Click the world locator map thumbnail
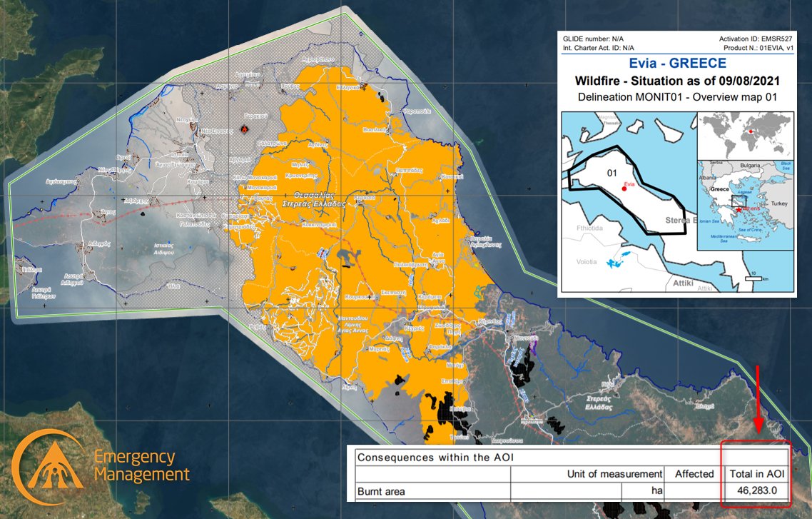812x519 pixels. point(746,136)
